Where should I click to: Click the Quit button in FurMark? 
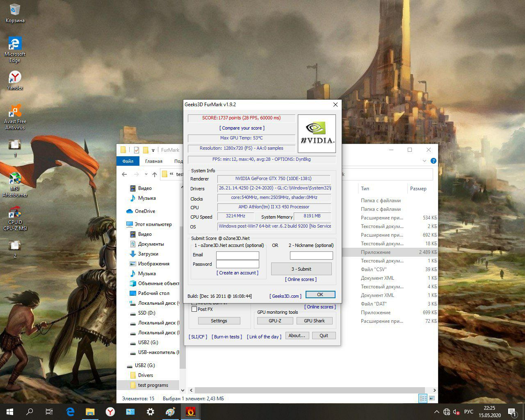(x=324, y=336)
